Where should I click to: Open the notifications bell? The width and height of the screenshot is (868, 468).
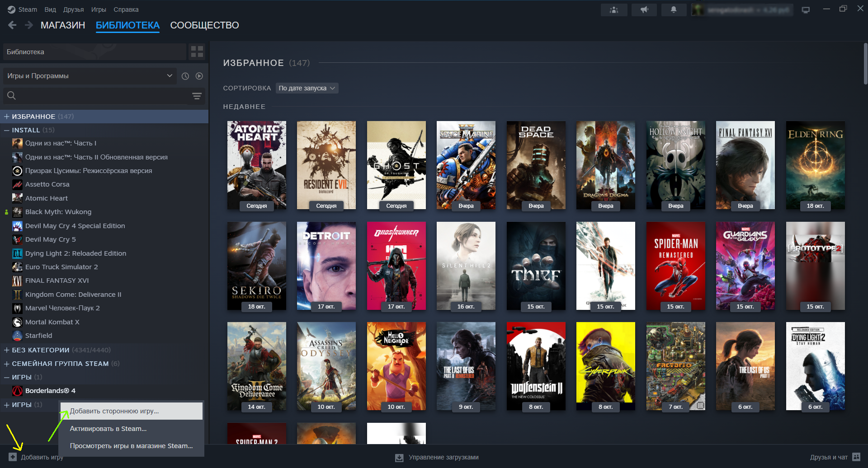pyautogui.click(x=673, y=9)
